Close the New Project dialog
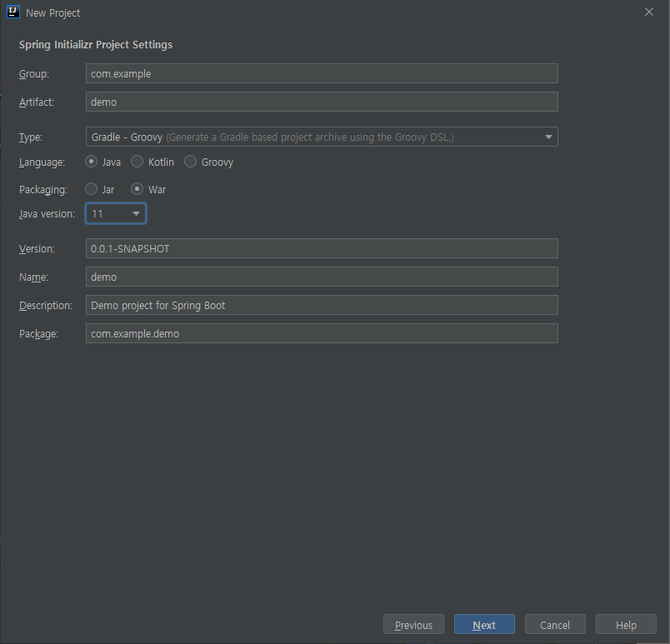The height and width of the screenshot is (644, 670). pos(648,12)
